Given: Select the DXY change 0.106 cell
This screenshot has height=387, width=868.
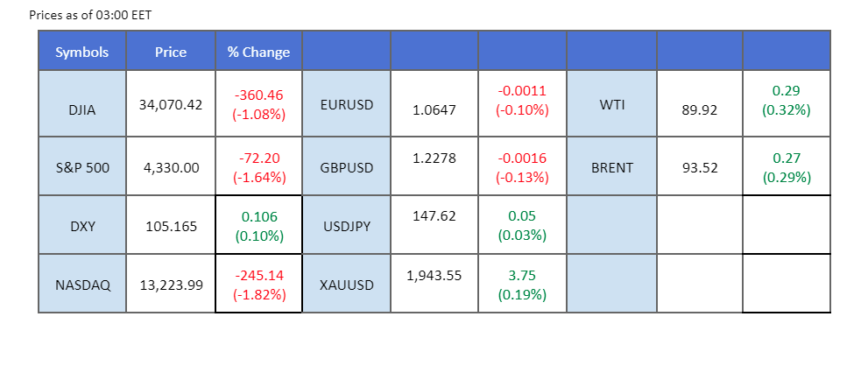Looking at the screenshot, I should click(x=258, y=226).
